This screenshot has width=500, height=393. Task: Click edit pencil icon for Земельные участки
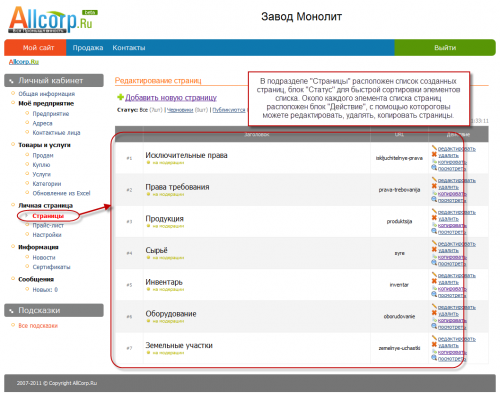[x=434, y=338]
